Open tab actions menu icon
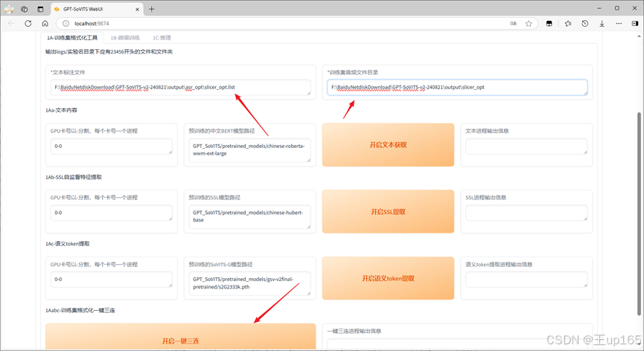Viewport: 644px width, 351px height. 40,9
